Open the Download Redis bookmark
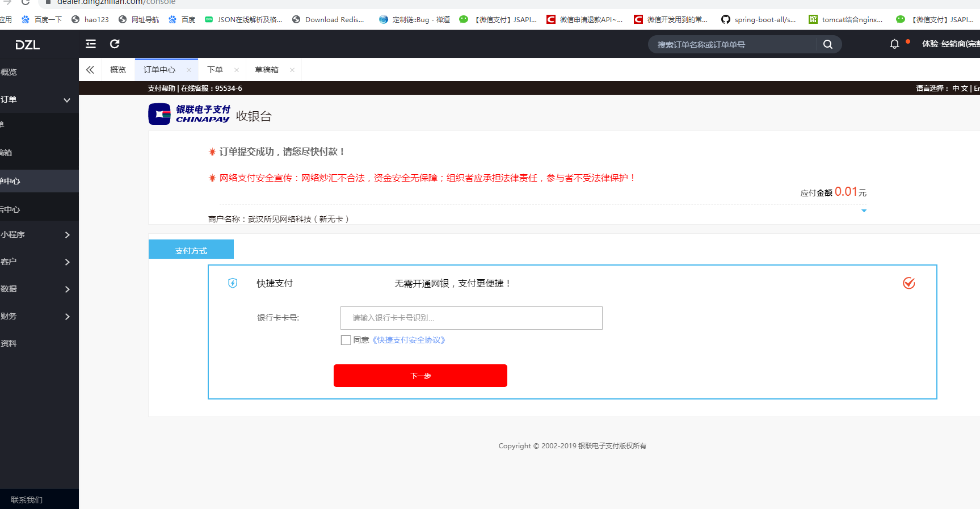The height and width of the screenshot is (509, 980). click(328, 19)
